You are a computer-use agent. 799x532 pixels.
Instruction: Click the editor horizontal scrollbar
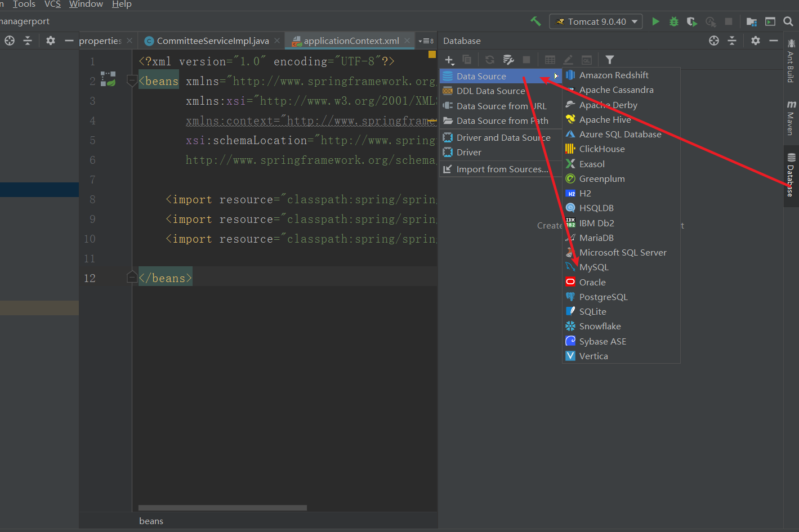point(222,508)
